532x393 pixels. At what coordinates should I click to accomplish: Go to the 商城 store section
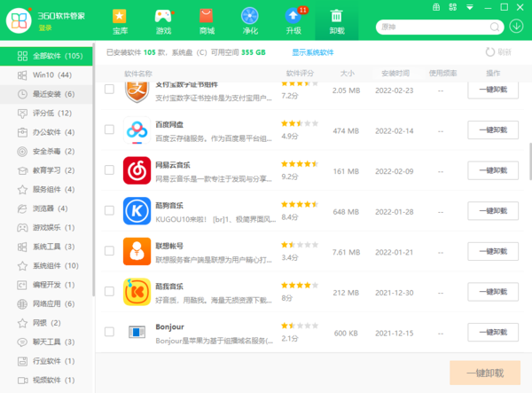[207, 20]
